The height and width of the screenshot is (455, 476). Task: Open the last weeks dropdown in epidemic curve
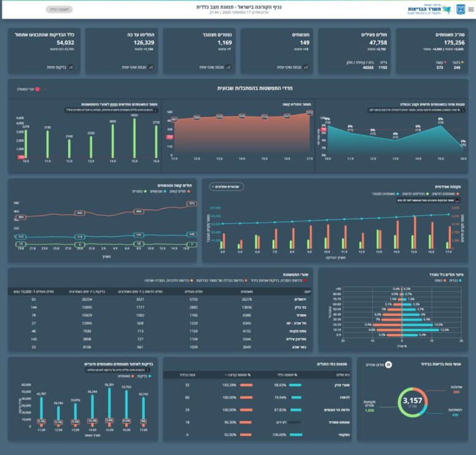[x=227, y=186]
